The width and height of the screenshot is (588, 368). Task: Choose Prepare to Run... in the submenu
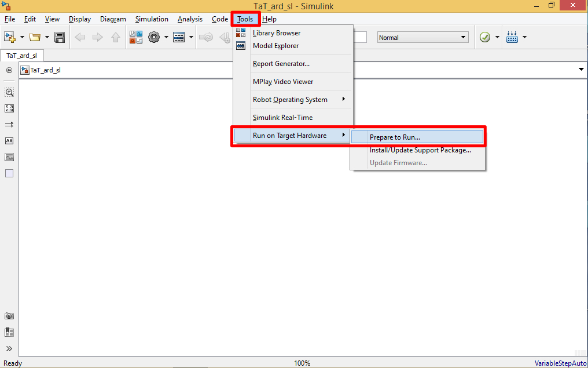417,137
